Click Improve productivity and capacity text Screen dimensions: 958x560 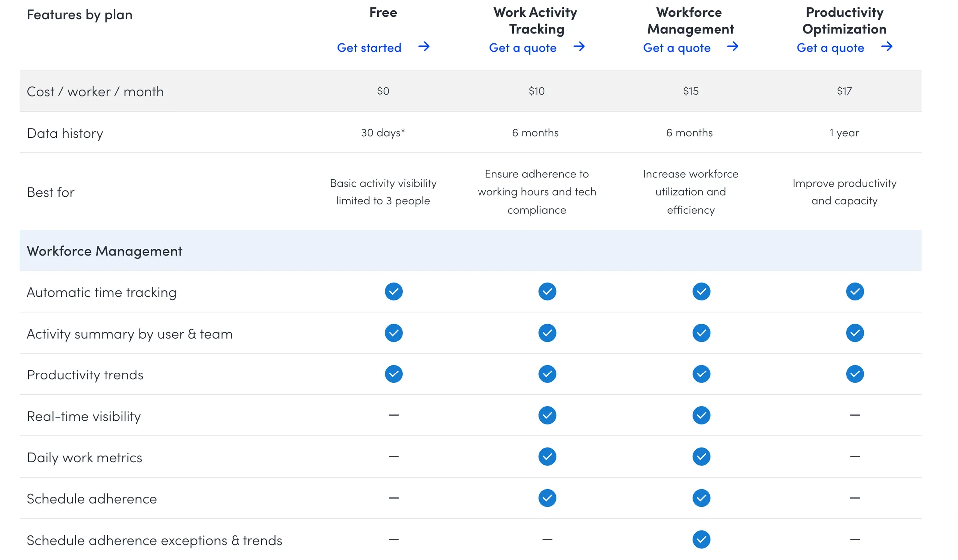(844, 192)
